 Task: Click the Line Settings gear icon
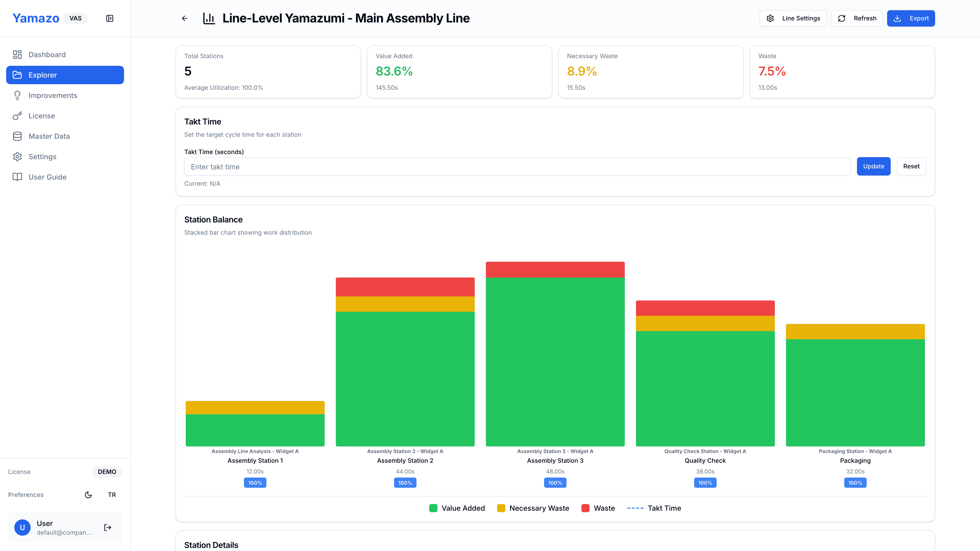click(x=770, y=18)
